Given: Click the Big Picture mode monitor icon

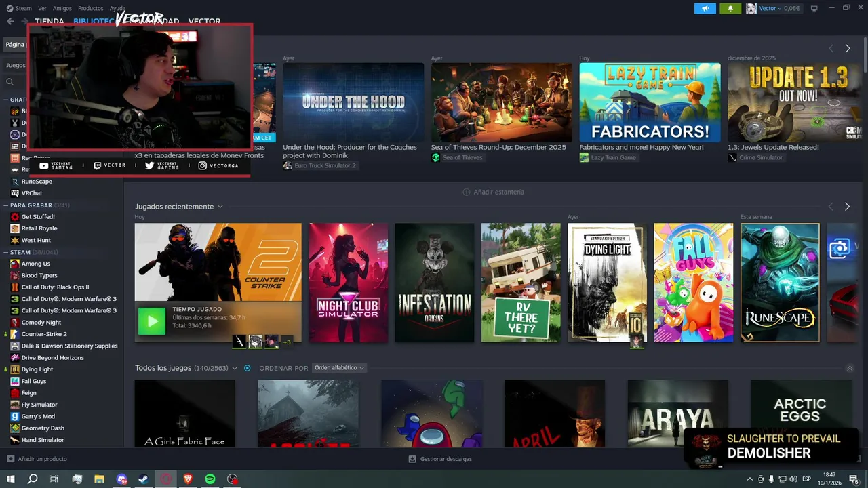Looking at the screenshot, I should click(814, 9).
